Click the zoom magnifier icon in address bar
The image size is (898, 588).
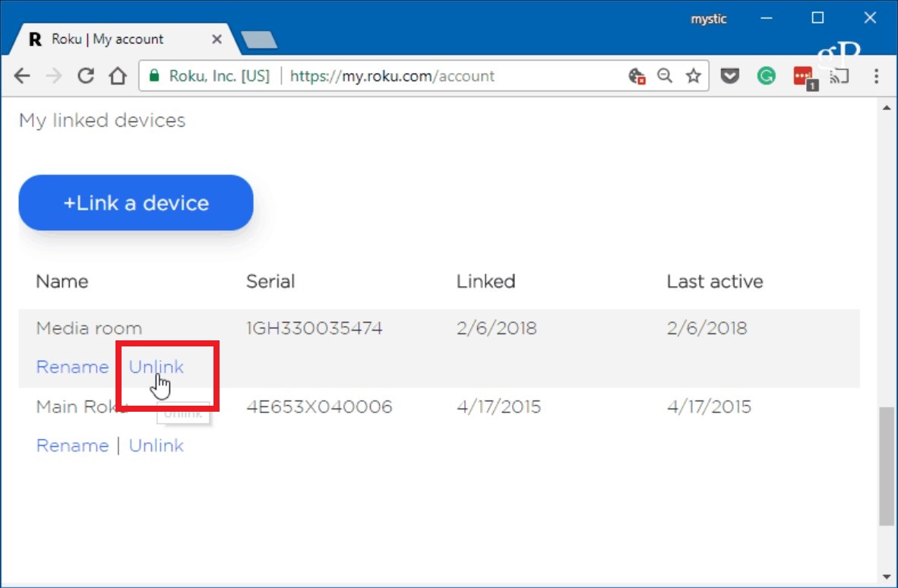point(665,76)
